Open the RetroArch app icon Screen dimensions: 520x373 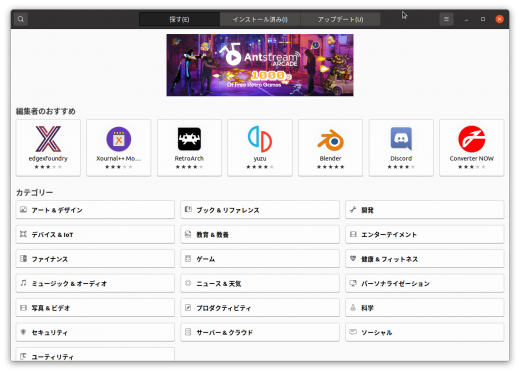click(189, 139)
